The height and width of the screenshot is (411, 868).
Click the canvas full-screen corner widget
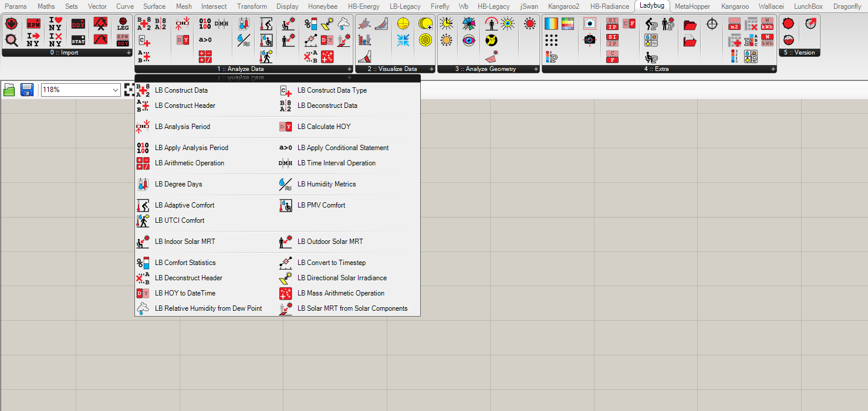129,89
